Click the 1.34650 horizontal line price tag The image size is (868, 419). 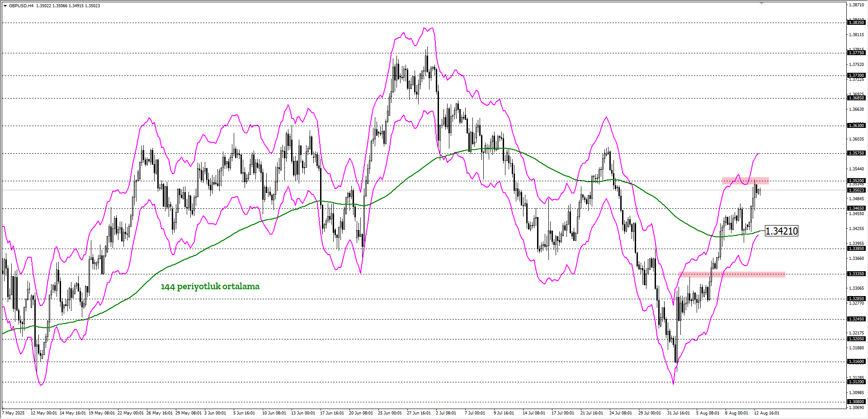(x=856, y=208)
